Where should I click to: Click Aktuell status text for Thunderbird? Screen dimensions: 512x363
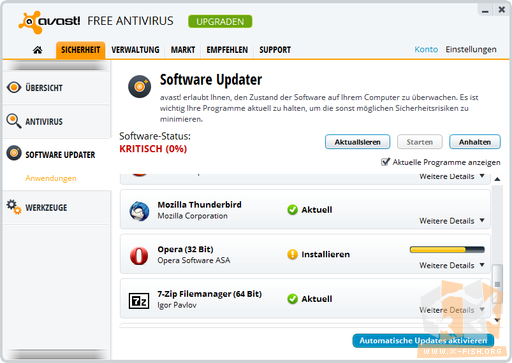(x=317, y=210)
